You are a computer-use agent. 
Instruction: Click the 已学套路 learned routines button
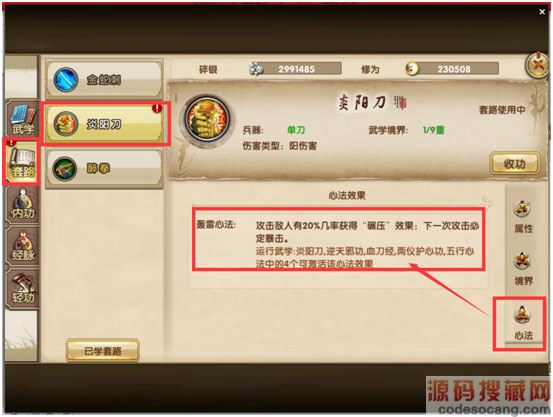pos(103,350)
